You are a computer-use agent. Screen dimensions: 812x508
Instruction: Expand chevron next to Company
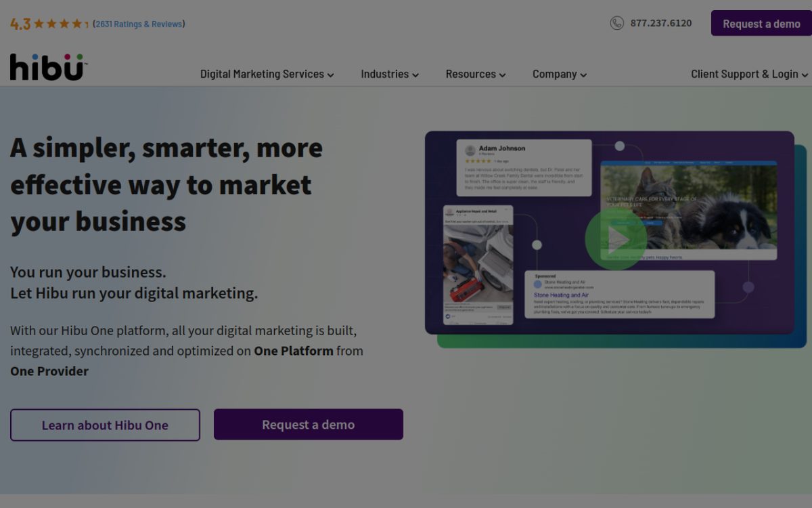tap(583, 75)
